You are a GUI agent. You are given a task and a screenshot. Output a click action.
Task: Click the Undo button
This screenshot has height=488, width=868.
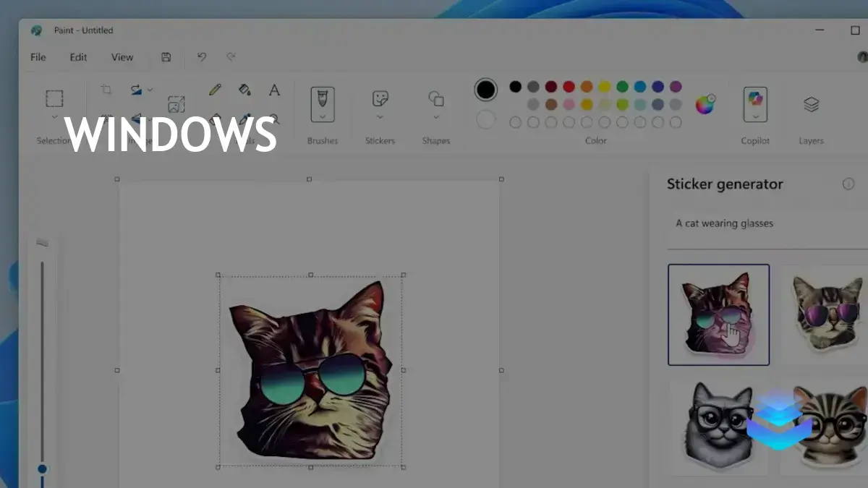202,57
